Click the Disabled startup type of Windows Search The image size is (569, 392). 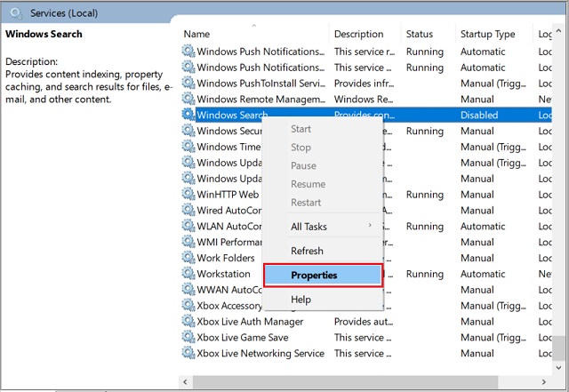click(x=479, y=115)
